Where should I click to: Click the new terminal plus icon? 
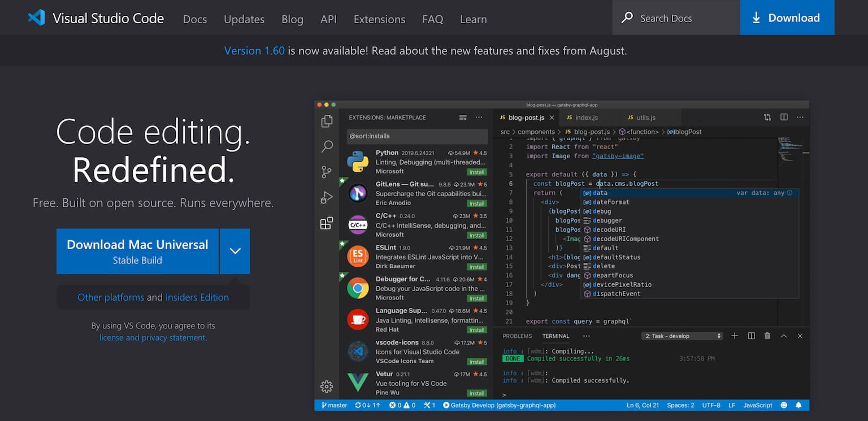[x=735, y=336]
